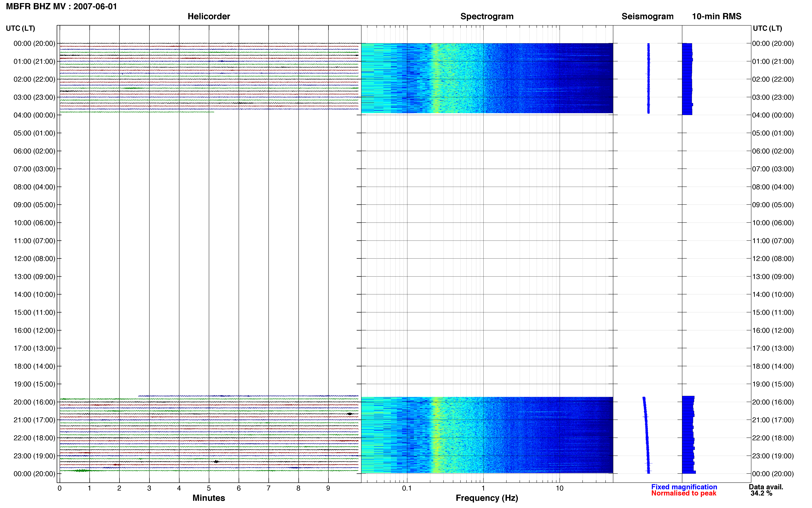
Task: Click frequency tick label '0.1'
Action: [x=407, y=488]
